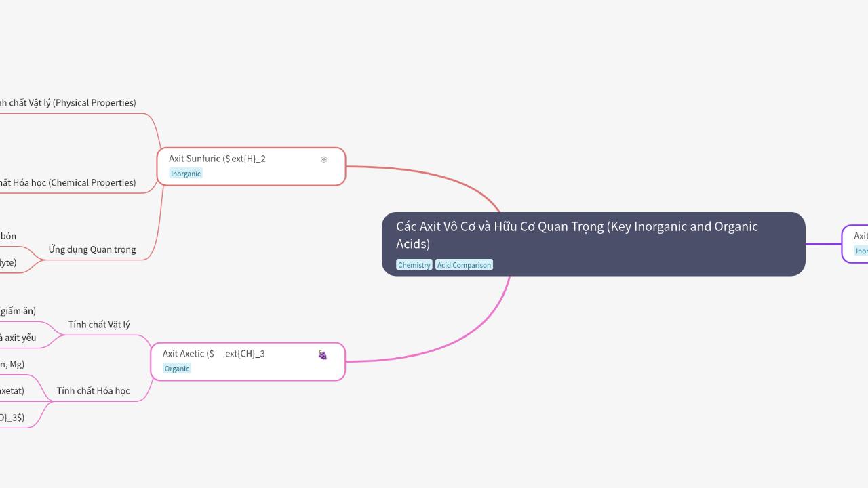Click the atom icon on Axit Sunfuric node
The width and height of the screenshot is (868, 488).
click(324, 159)
